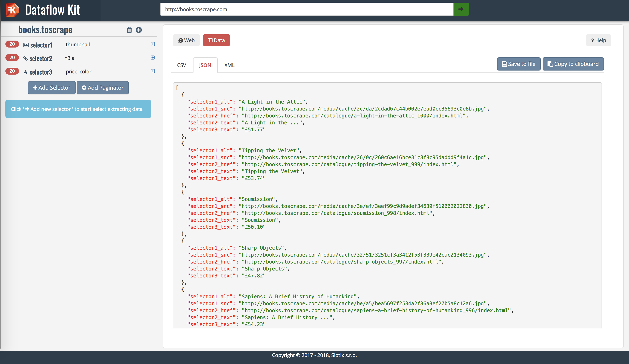
Task: Click the copyright Slotix s.r.o. footer text
Action: pos(314,355)
